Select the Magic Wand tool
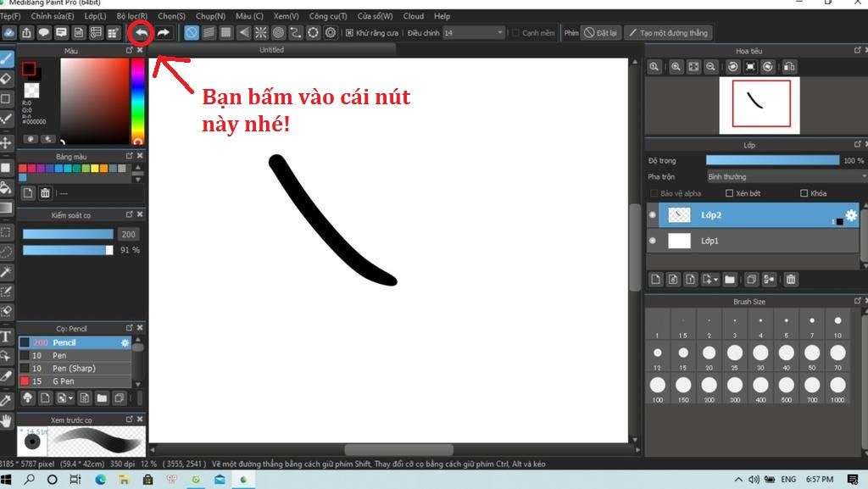Viewport: 868px width, 489px height. click(6, 271)
